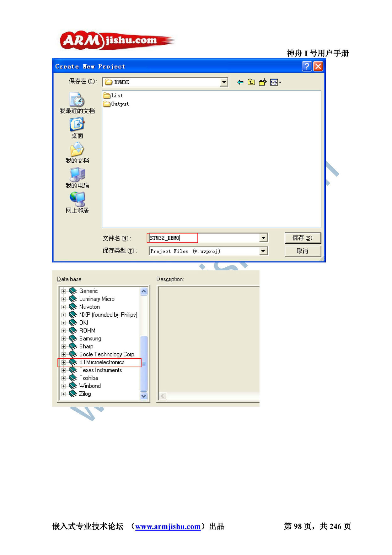Click the Sharp book icon
The height and width of the screenshot is (555, 392).
pyautogui.click(x=73, y=346)
